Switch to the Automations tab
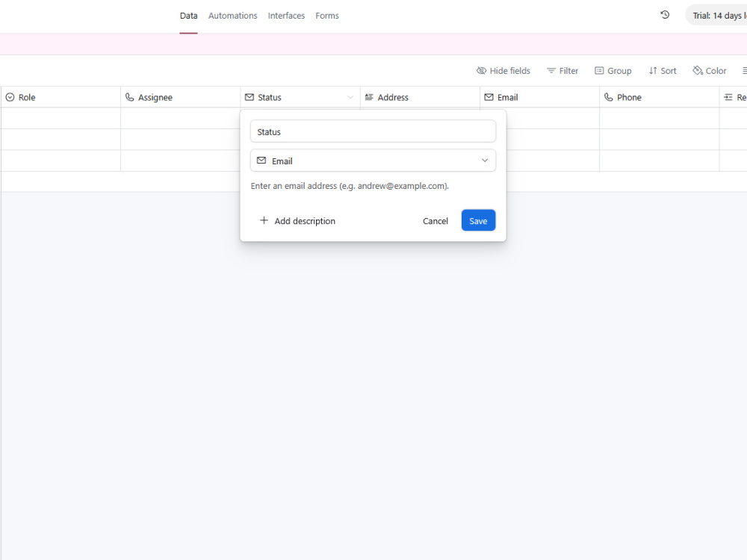Viewport: 747px width, 560px height. click(x=233, y=16)
